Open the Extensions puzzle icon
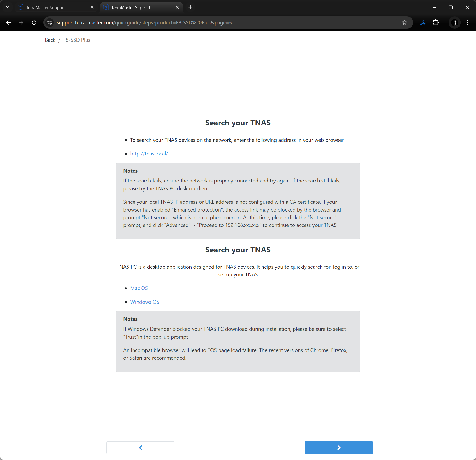The width and height of the screenshot is (476, 460). (x=436, y=23)
